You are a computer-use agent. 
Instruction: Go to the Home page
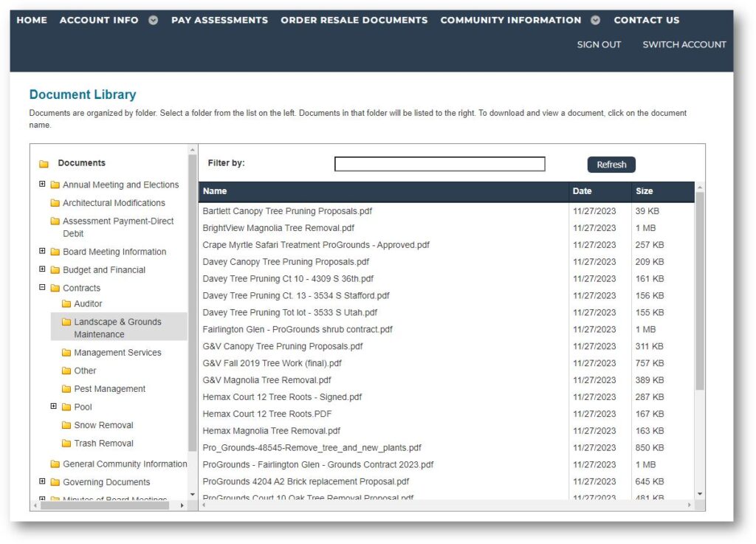coord(32,20)
